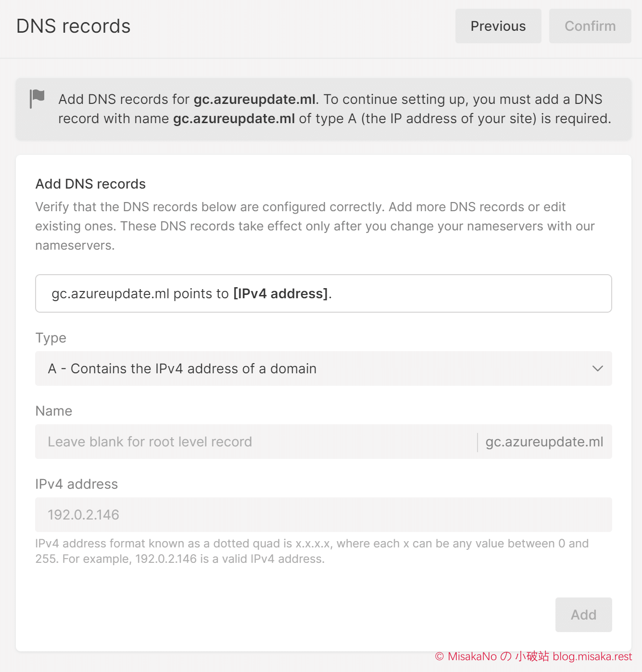Click the Name field label

coord(54,411)
